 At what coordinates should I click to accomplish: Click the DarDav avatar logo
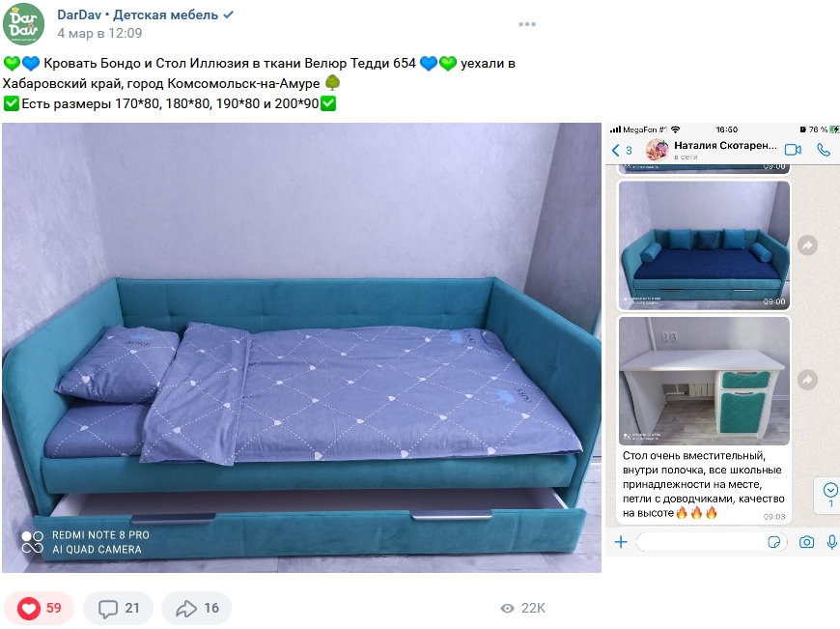23,23
